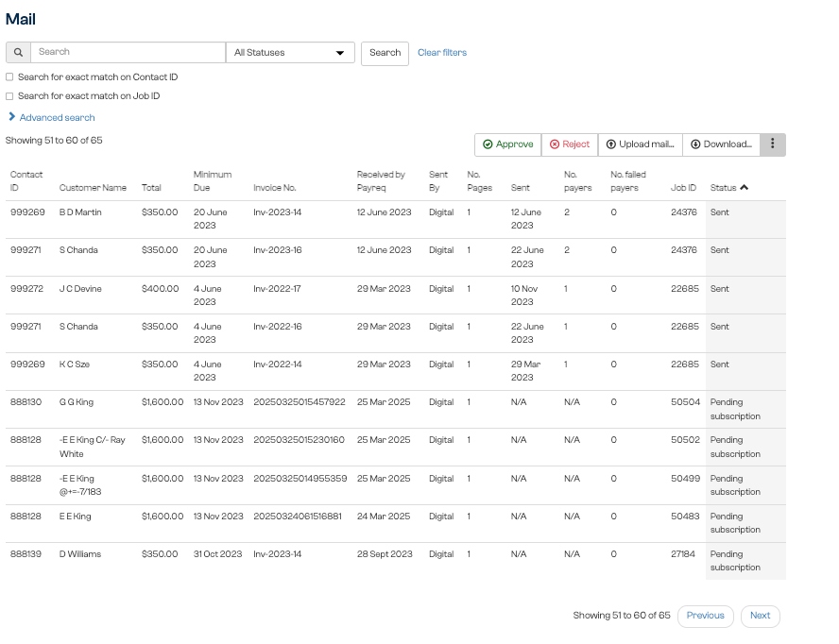Screen dimensions: 839x644
Task: Click into the Search text field
Action: tap(128, 53)
